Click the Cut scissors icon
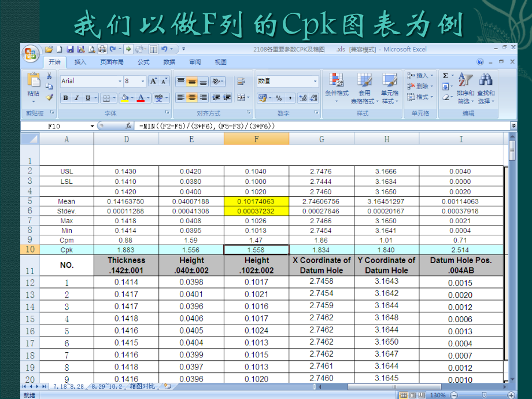The image size is (532, 399). point(50,76)
